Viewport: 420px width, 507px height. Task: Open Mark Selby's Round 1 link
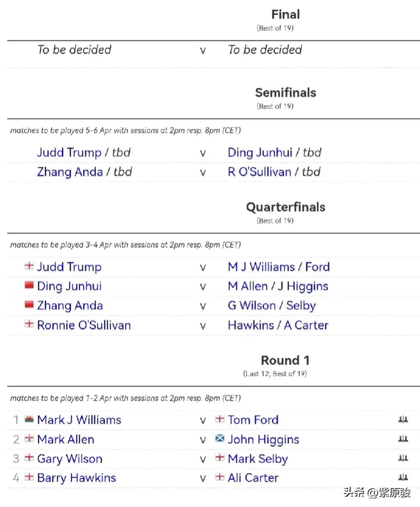pos(258,459)
